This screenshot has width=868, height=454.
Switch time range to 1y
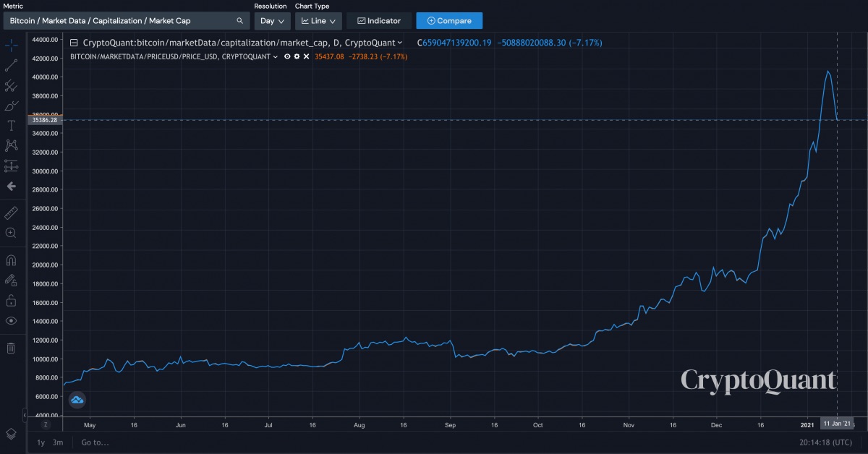[41, 442]
